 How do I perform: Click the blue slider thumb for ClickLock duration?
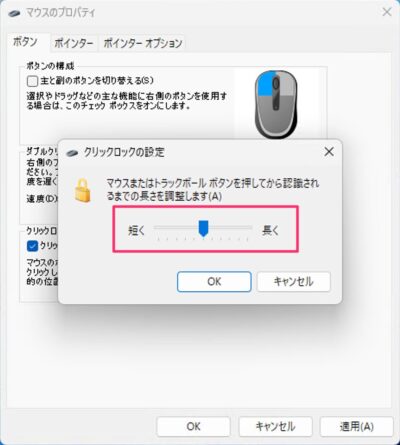[203, 228]
